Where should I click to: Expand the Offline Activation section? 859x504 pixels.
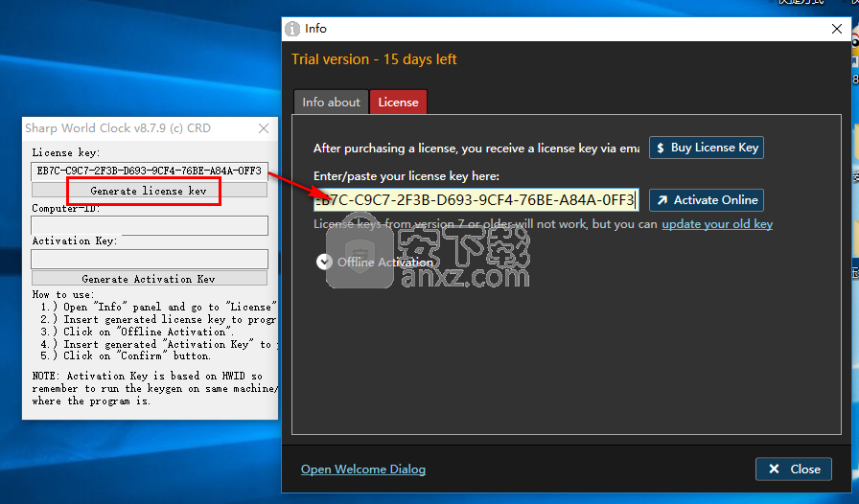(x=375, y=262)
